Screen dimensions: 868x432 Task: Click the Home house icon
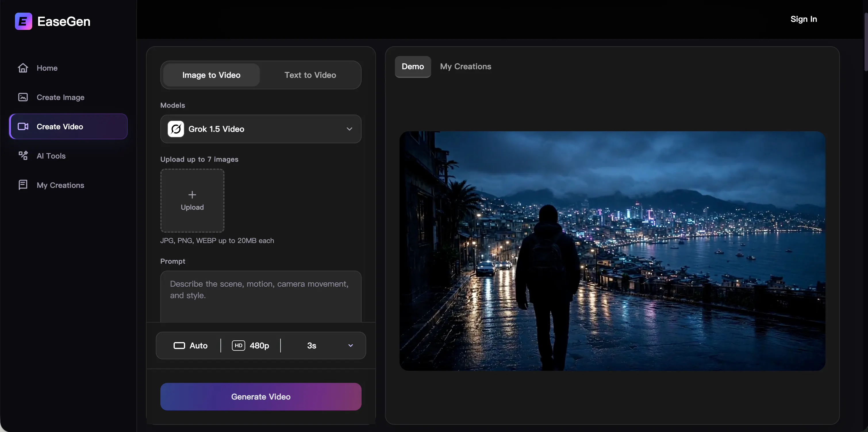click(23, 68)
